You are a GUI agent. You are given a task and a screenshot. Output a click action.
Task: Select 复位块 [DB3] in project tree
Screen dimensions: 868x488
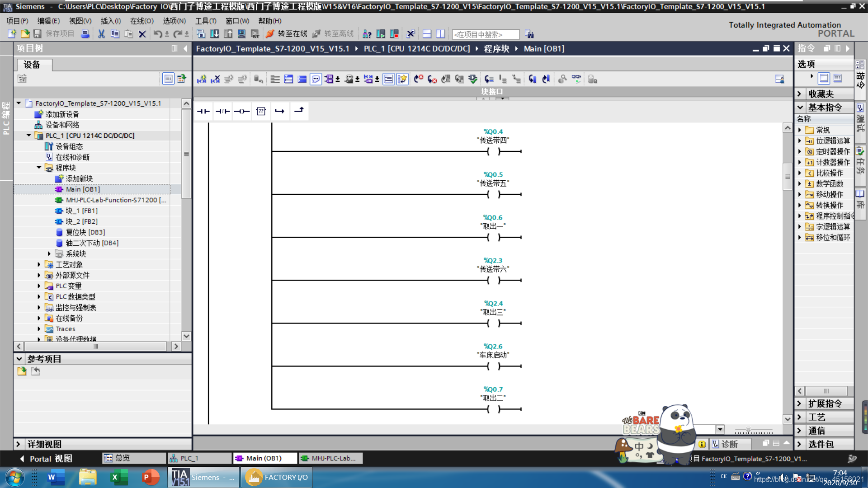80,232
